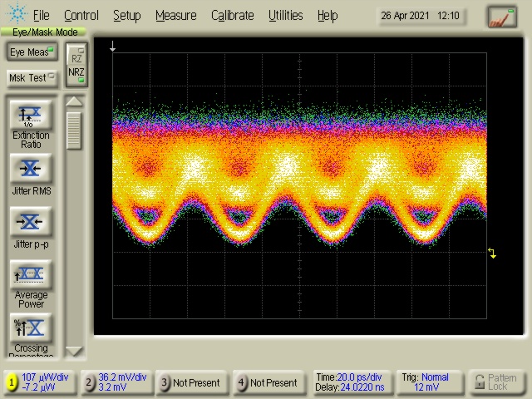This screenshot has width=532, height=399.
Task: Click the yellow channel 1 ground marker
Action: (492, 254)
